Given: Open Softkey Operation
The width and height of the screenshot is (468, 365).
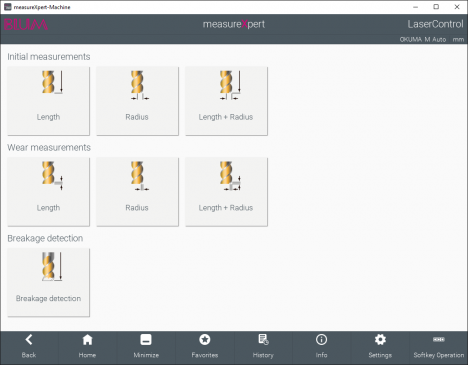Looking at the screenshot, I should click(439, 347).
